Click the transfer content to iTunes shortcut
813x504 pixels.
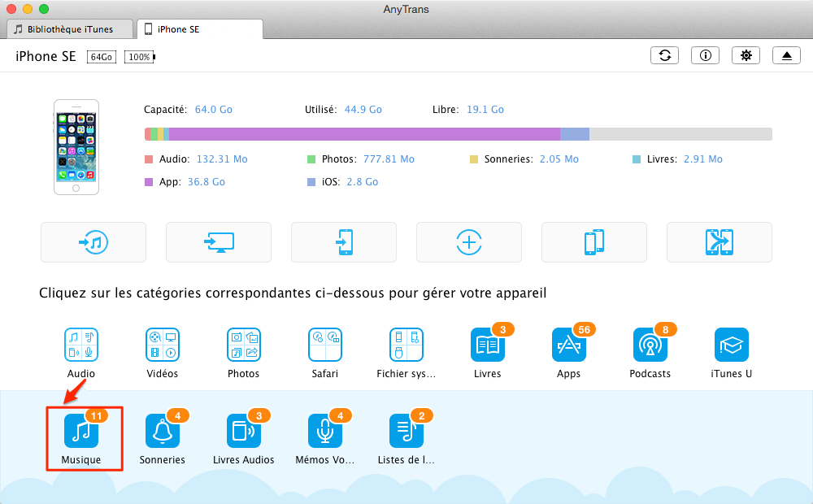click(x=93, y=242)
